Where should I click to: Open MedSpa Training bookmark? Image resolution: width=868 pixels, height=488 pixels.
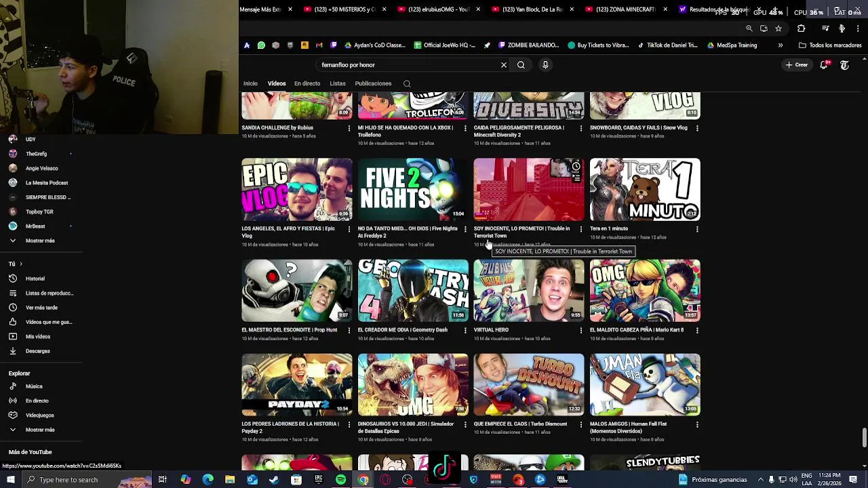[x=732, y=45]
